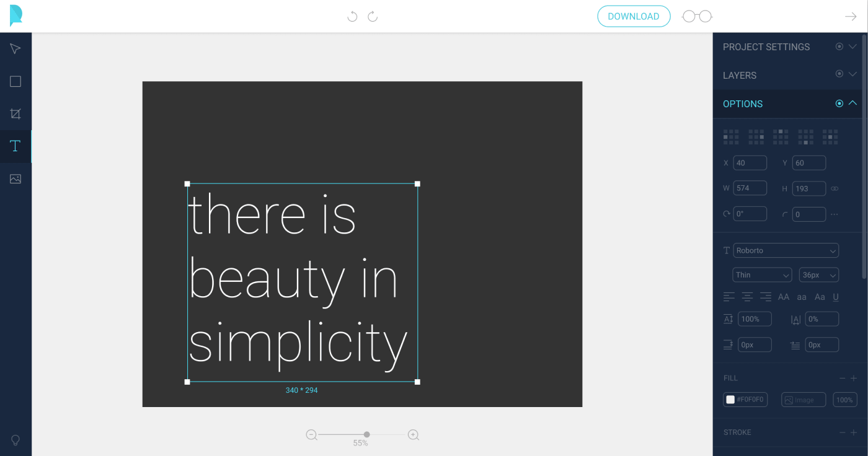
Task: Open the PROJECT SETTINGS section
Action: (766, 47)
